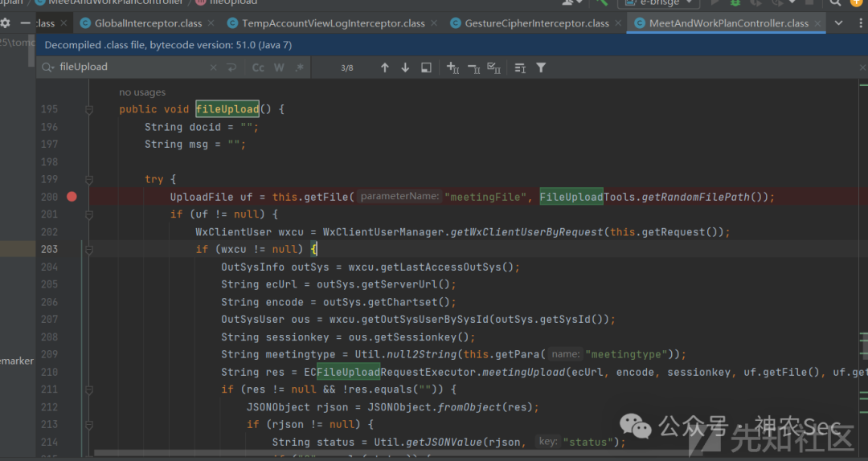
Task: Click the msg variable on line 197
Action: pos(199,145)
